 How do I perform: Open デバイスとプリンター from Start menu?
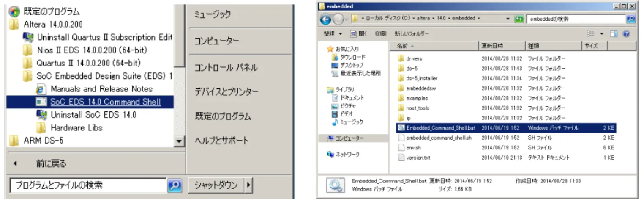[226, 92]
